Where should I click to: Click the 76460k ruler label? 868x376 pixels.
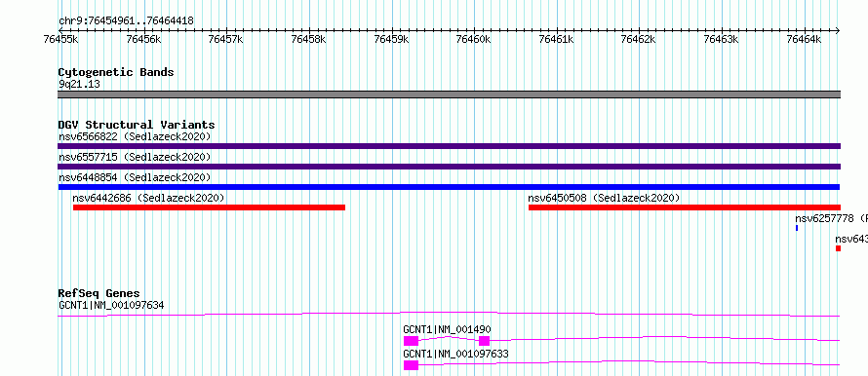(x=474, y=39)
